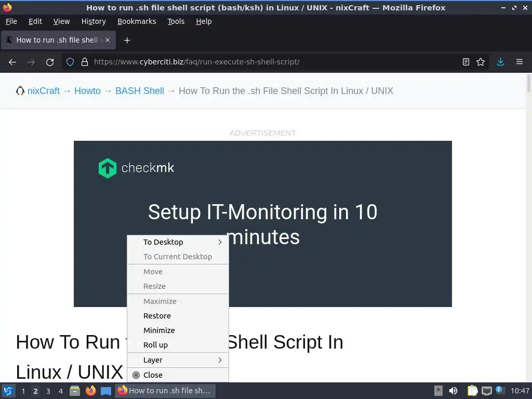Launch Firefox from the quick launch panel

tap(90, 391)
